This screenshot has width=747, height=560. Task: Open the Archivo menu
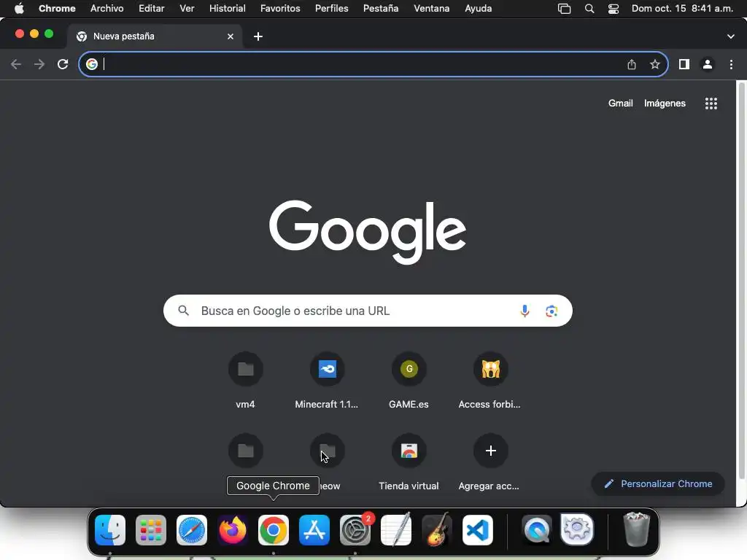pos(107,9)
